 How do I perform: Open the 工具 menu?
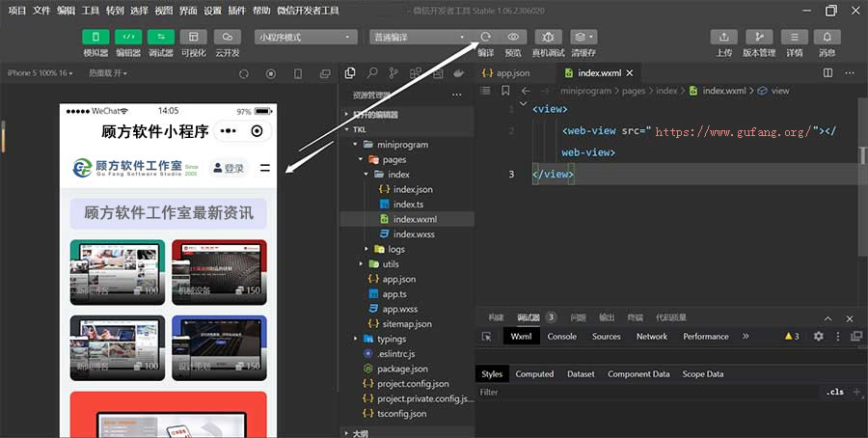click(91, 11)
